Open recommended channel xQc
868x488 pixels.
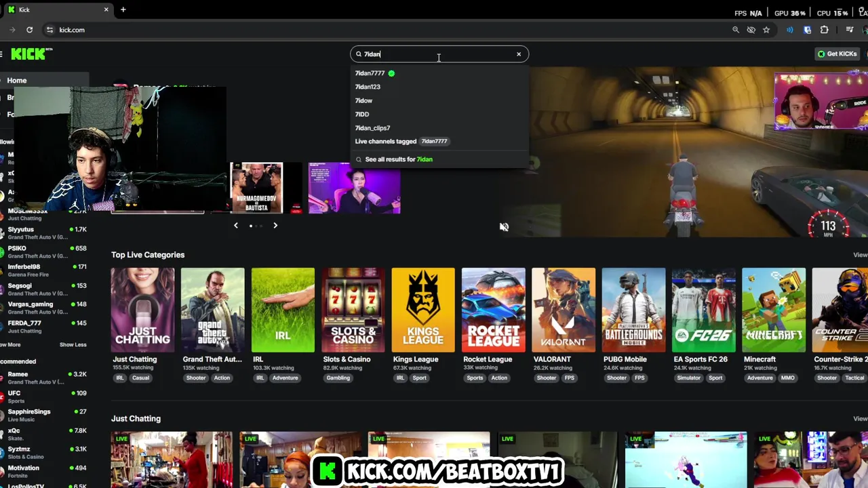(x=45, y=434)
